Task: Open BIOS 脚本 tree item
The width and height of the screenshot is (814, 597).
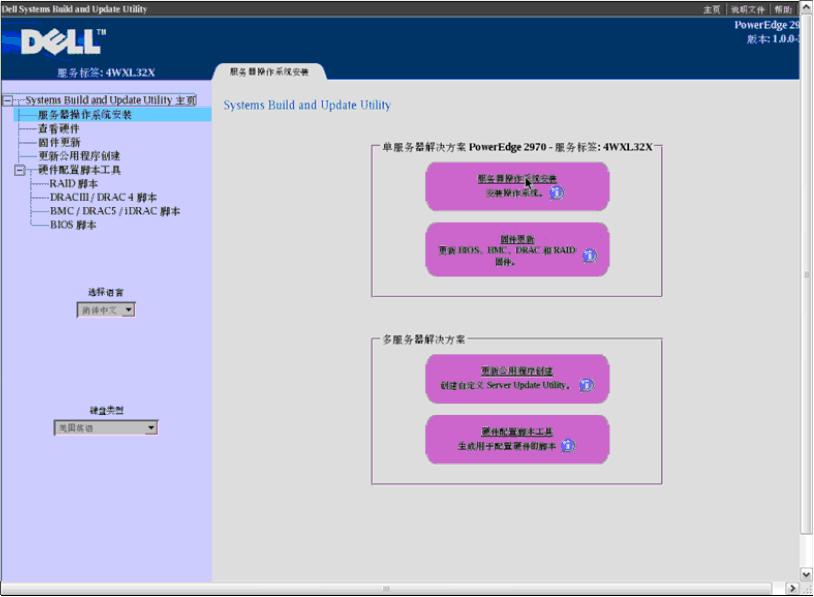Action: coord(73,225)
